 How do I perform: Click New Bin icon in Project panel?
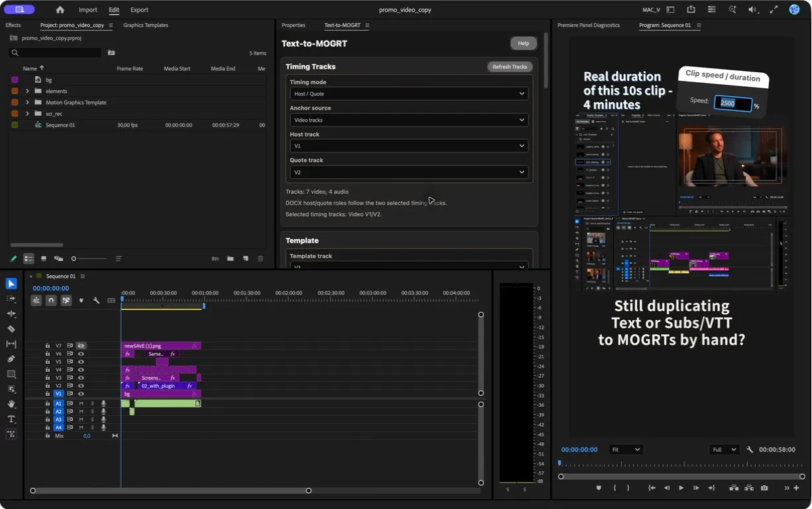[x=230, y=258]
